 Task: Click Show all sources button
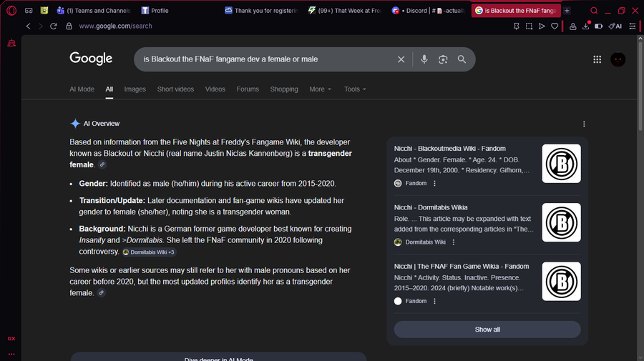click(x=487, y=330)
